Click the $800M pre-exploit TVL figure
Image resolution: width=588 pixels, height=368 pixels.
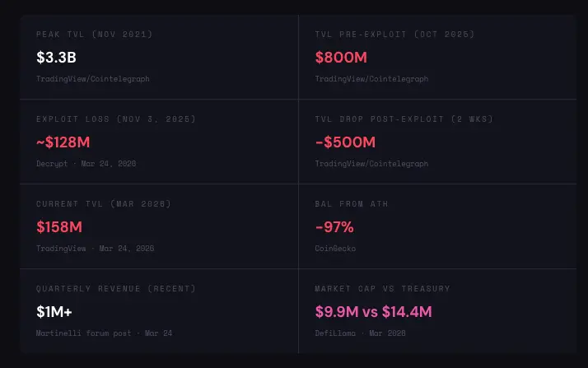pyautogui.click(x=341, y=58)
